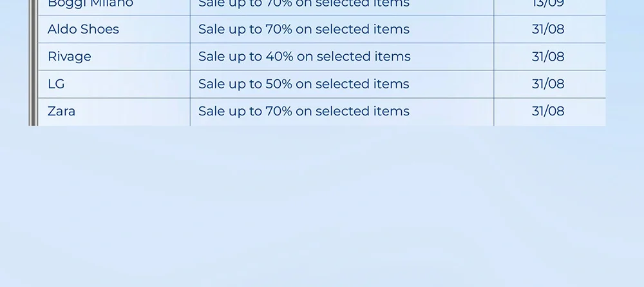Click the date in LG row
Screen dimensions: 644x287
click(548, 84)
